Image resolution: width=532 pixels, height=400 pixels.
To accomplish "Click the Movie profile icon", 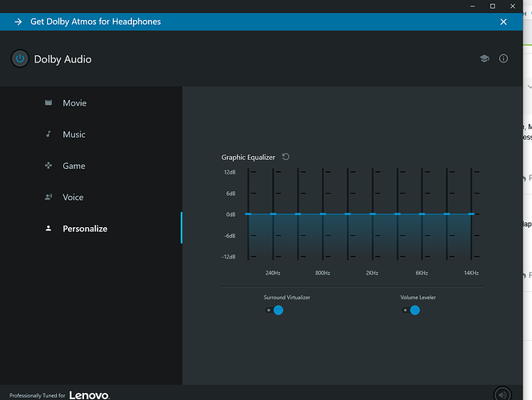I will (48, 103).
